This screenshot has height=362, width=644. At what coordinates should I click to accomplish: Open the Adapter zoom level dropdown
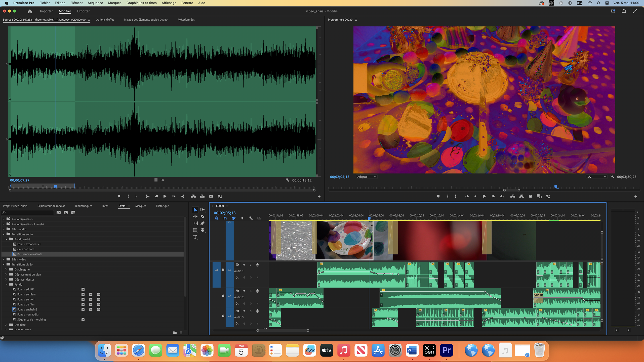pos(367,177)
